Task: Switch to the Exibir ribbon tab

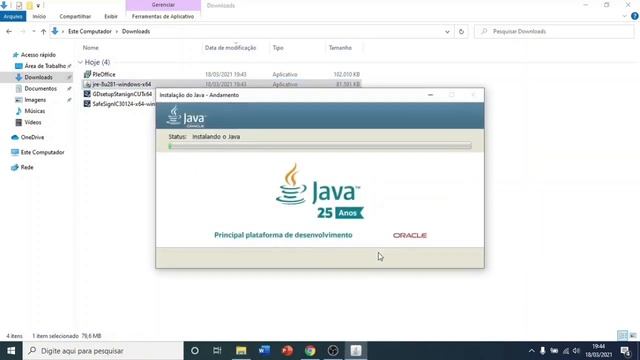Action: [111, 16]
